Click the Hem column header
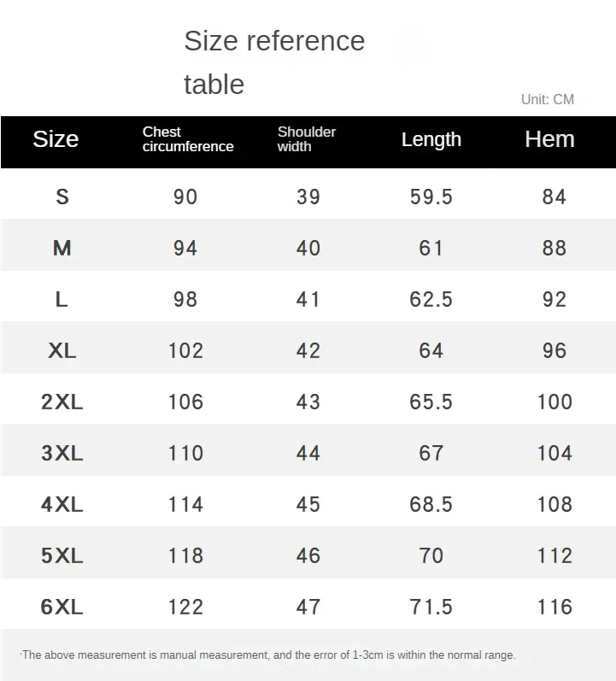Viewport: 616px width, 681px height. point(549,139)
